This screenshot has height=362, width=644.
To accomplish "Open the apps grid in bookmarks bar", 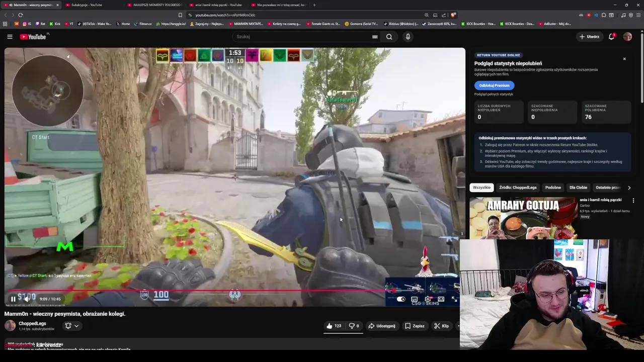I will [5, 24].
